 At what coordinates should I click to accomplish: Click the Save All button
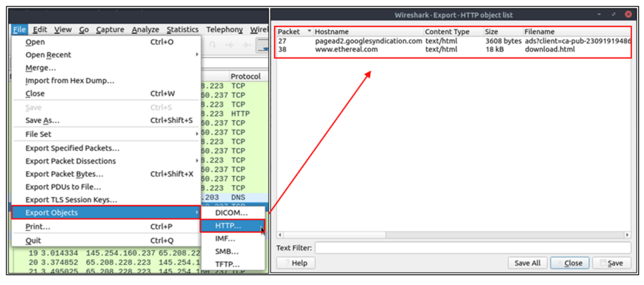tap(527, 263)
